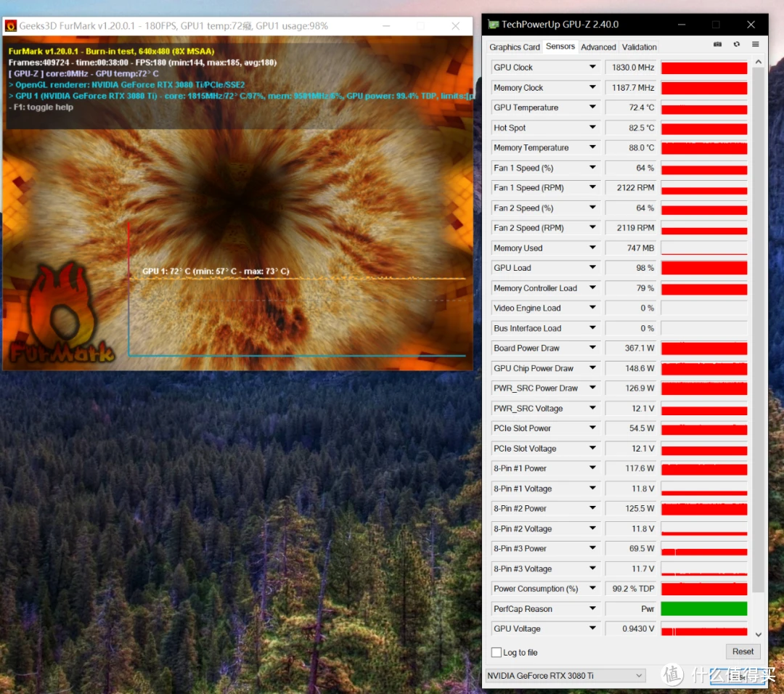Click the GPU Clock red history graph
784x694 pixels.
(704, 68)
